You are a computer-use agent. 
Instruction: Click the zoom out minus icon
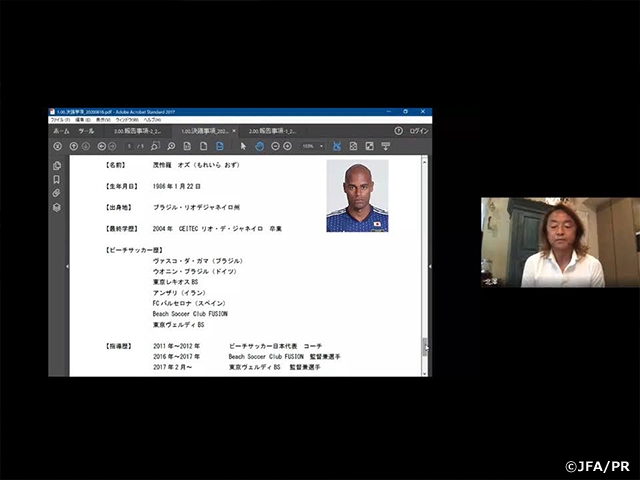(x=275, y=146)
